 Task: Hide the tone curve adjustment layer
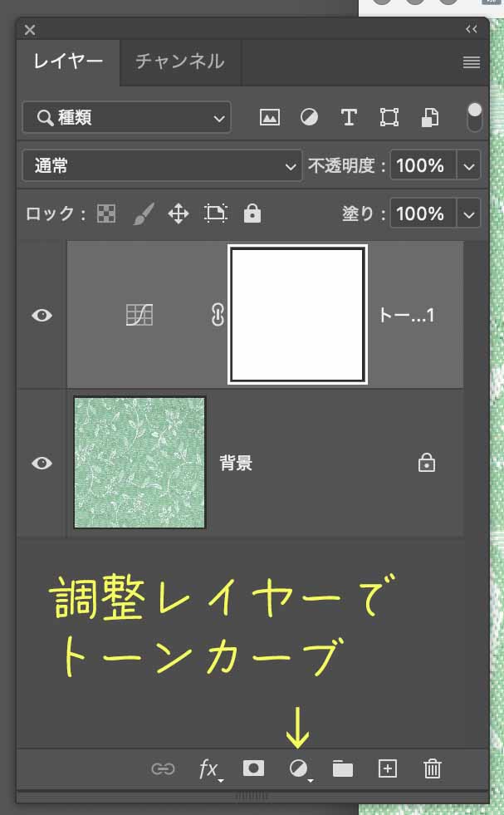42,316
